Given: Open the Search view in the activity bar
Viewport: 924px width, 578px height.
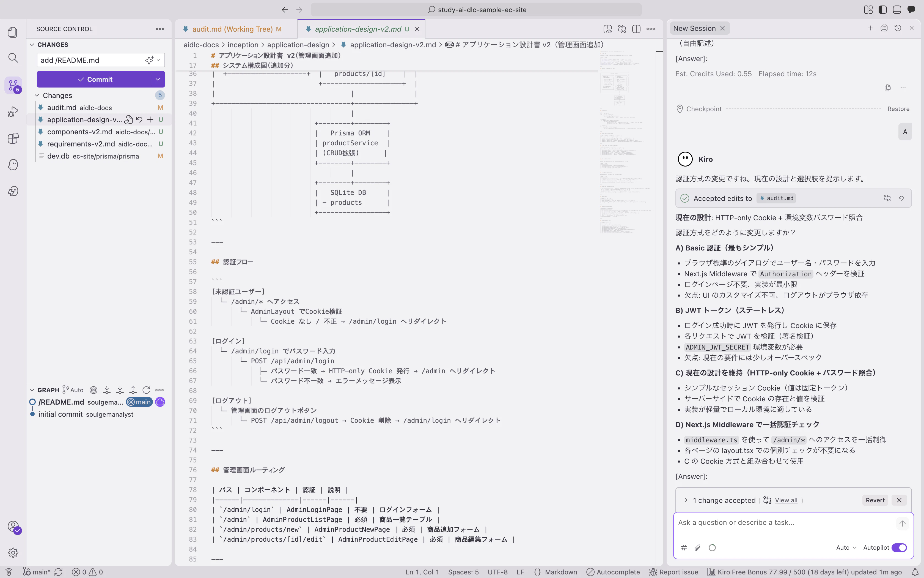Looking at the screenshot, I should [x=13, y=58].
